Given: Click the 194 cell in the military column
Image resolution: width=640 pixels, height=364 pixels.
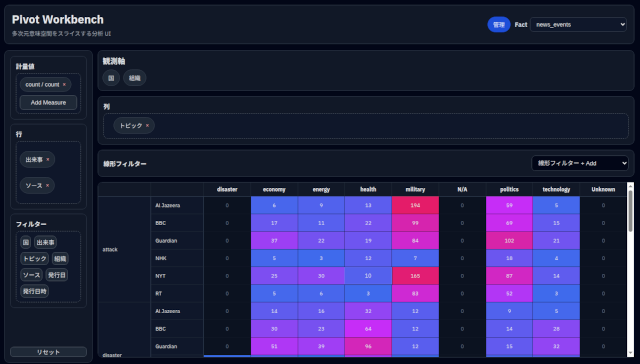Looking at the screenshot, I should [415, 205].
